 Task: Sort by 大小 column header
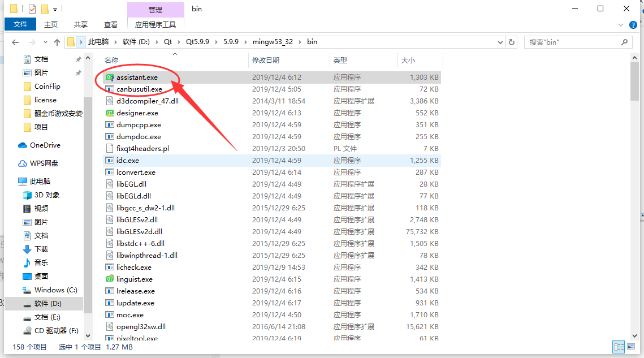coord(408,61)
